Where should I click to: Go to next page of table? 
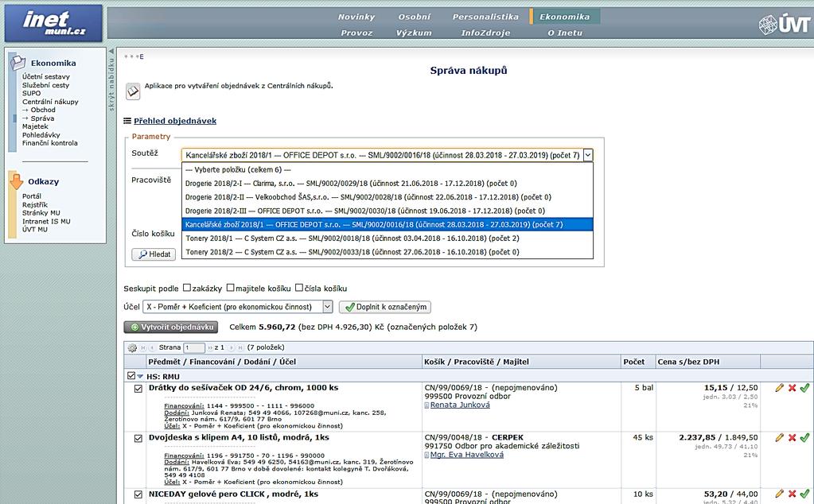click(x=232, y=348)
